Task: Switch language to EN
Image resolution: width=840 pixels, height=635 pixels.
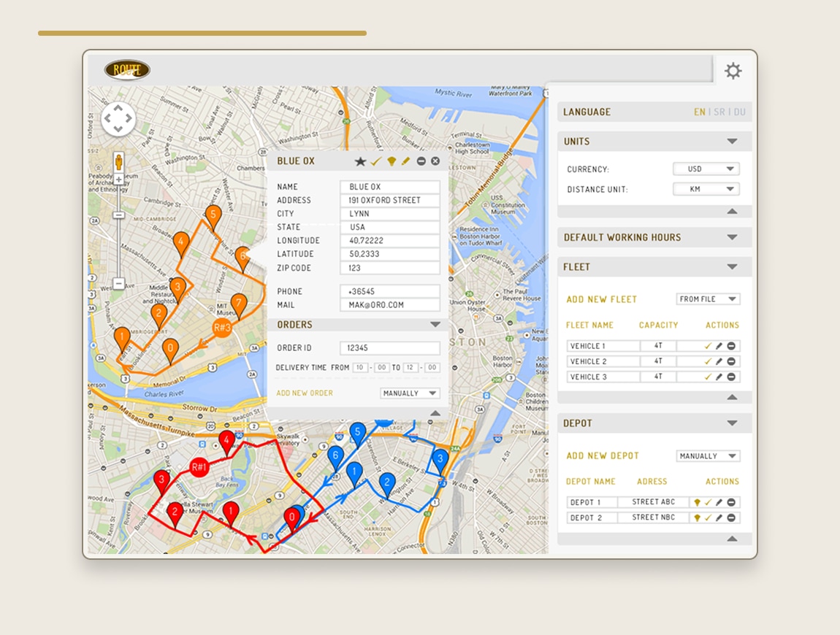Action: (x=699, y=112)
